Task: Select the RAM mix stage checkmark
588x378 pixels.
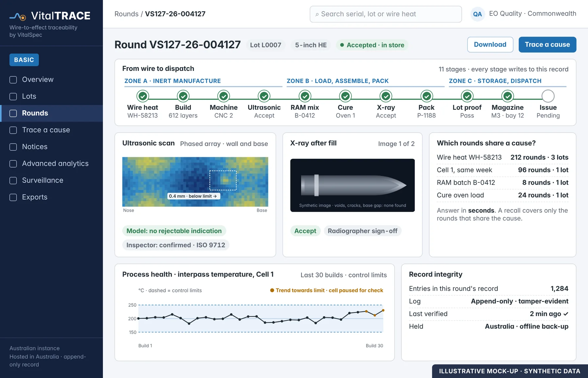Action: [305, 96]
